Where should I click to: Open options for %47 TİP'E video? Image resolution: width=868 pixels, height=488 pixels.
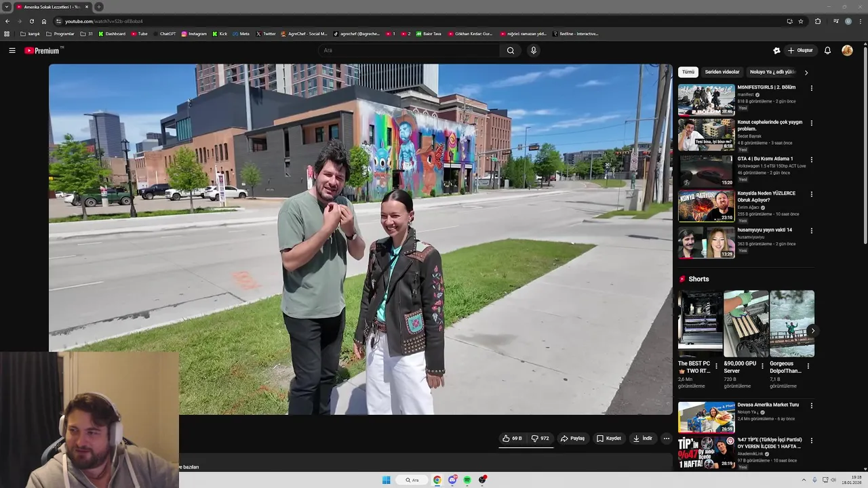coord(812,441)
